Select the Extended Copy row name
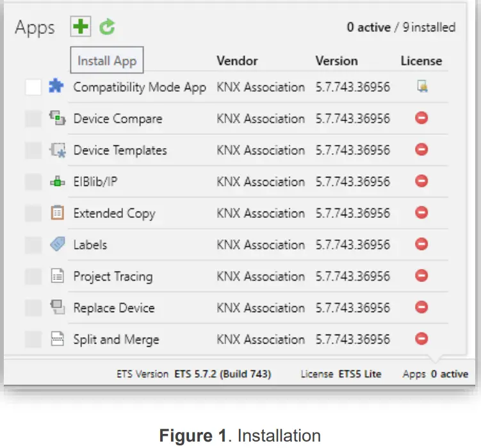481x448 pixels. coord(115,213)
